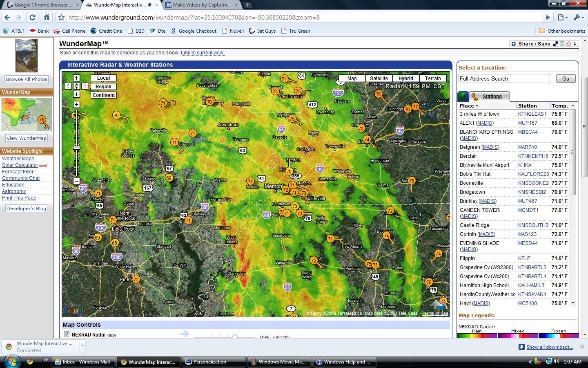Click the Full Address Search field
Image resolution: width=588 pixels, height=368 pixels.
(504, 79)
